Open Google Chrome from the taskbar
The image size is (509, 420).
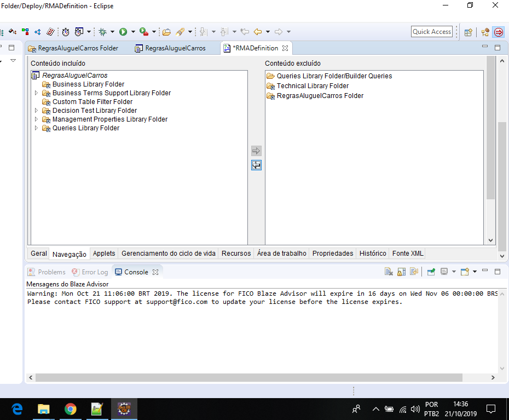click(70, 409)
